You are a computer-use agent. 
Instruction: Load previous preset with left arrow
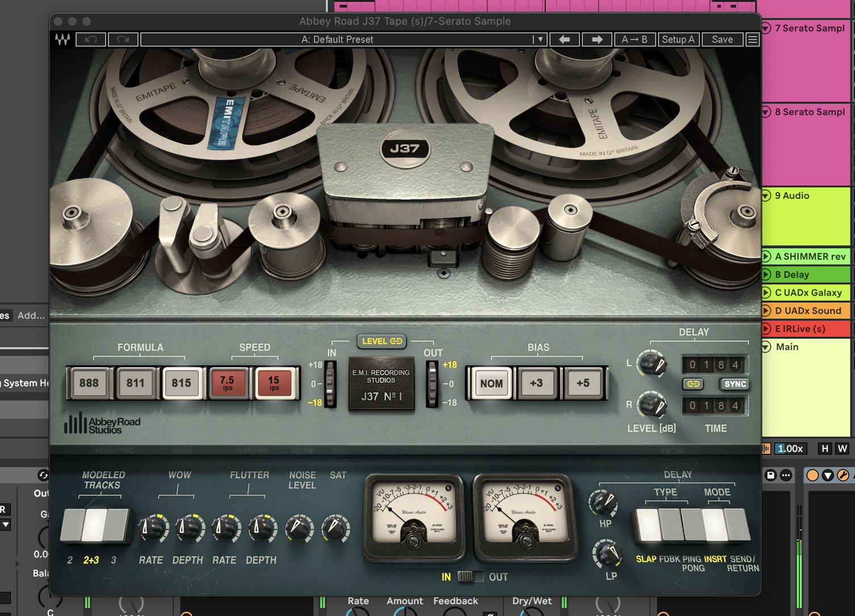(565, 40)
